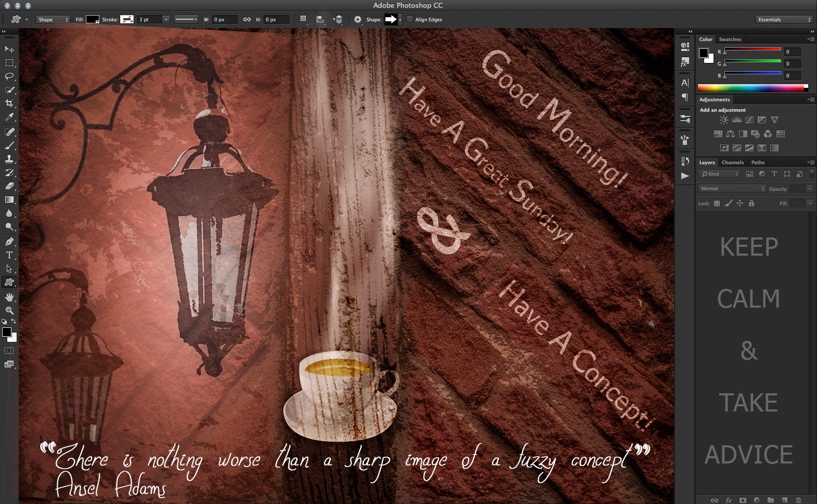This screenshot has height=504, width=817.
Task: Select the Quick Selection tool
Action: 9,90
